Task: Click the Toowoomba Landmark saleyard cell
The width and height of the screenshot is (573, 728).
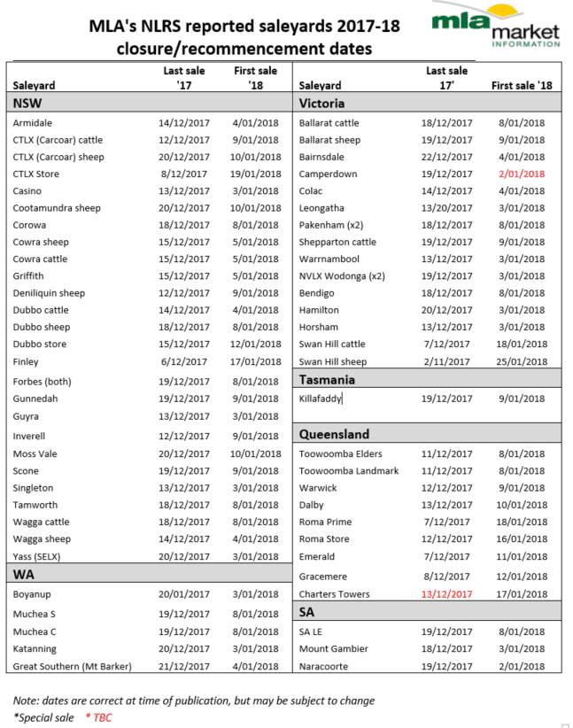Action: tap(349, 471)
